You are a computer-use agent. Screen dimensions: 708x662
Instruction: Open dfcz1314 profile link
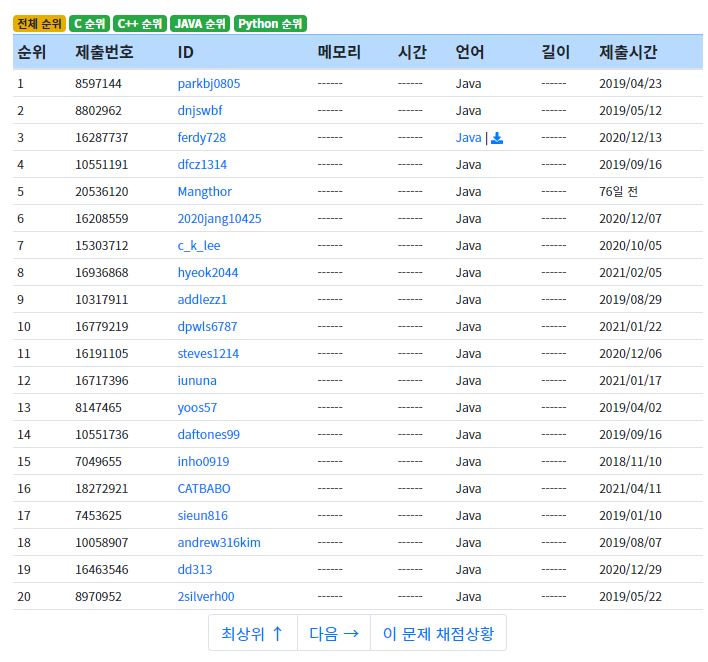(x=202, y=165)
